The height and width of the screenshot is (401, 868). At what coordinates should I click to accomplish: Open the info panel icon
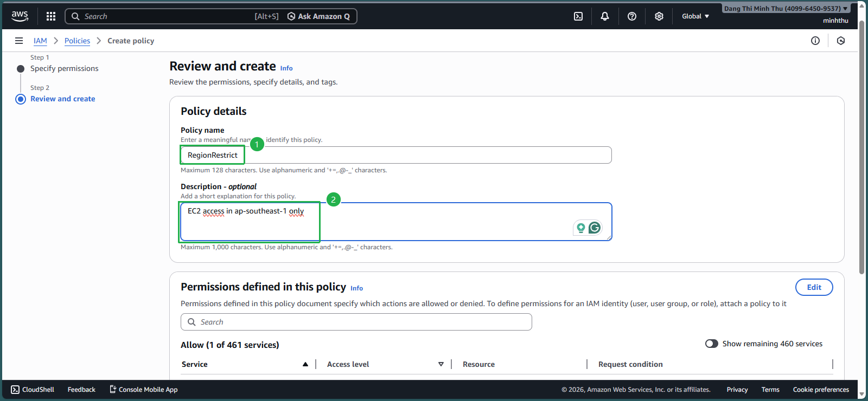click(x=815, y=41)
